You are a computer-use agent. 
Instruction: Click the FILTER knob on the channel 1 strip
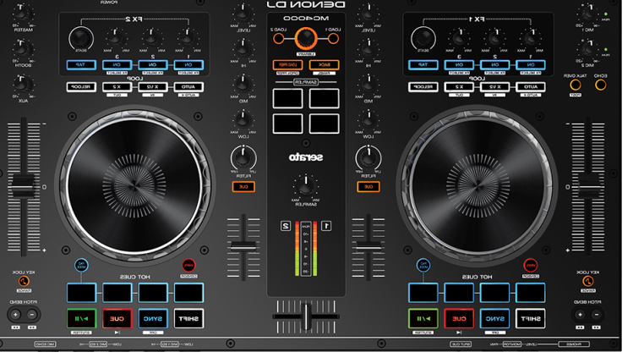point(368,158)
